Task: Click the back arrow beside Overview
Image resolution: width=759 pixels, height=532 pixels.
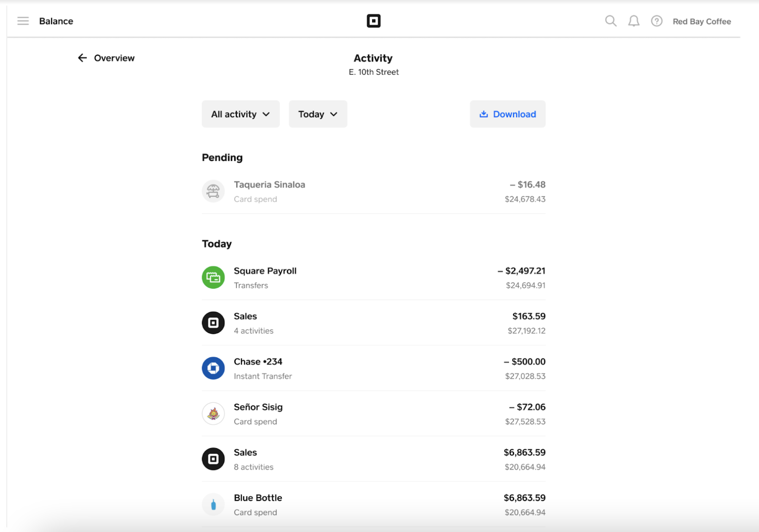Action: pyautogui.click(x=82, y=58)
